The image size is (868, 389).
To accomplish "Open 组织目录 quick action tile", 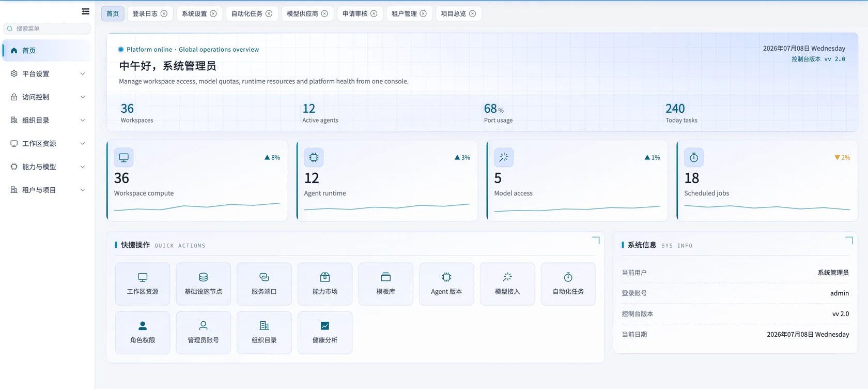I will click(x=264, y=333).
